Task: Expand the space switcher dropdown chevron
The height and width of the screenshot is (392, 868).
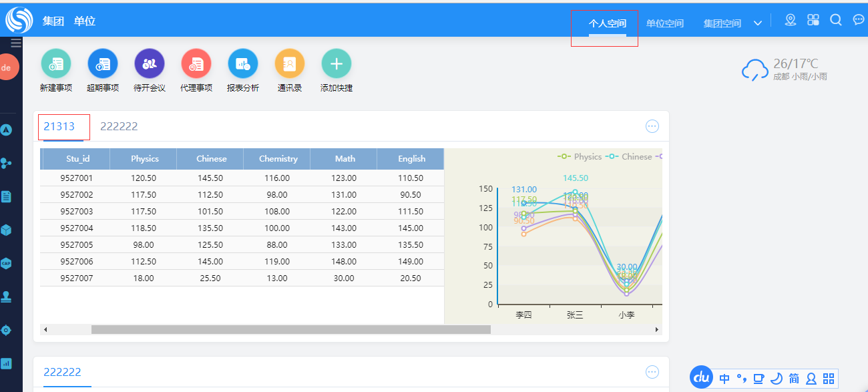Action: coord(758,23)
